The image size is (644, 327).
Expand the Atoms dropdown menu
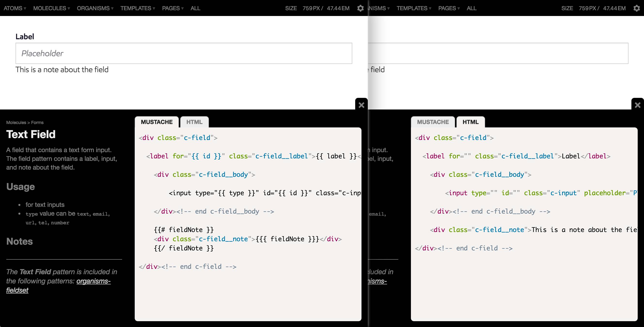(15, 8)
